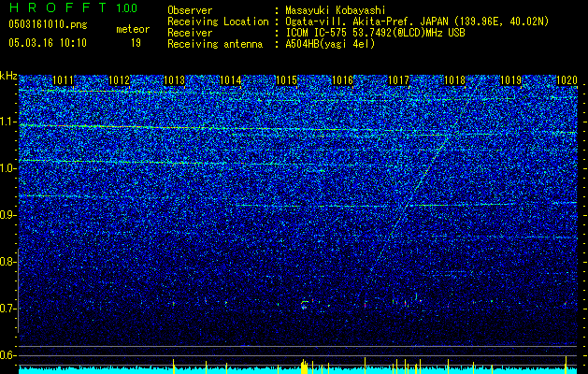Click the version number 1.0.0

pos(127,8)
